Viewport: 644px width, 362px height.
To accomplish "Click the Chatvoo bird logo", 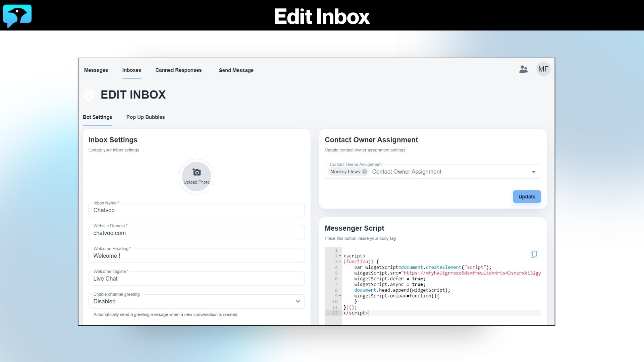I will [x=17, y=16].
